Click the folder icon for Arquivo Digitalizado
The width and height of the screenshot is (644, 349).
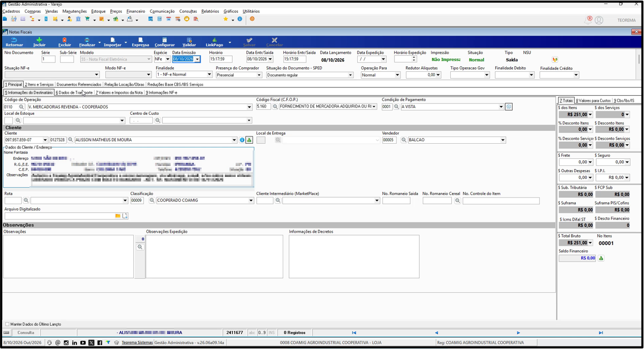point(118,216)
